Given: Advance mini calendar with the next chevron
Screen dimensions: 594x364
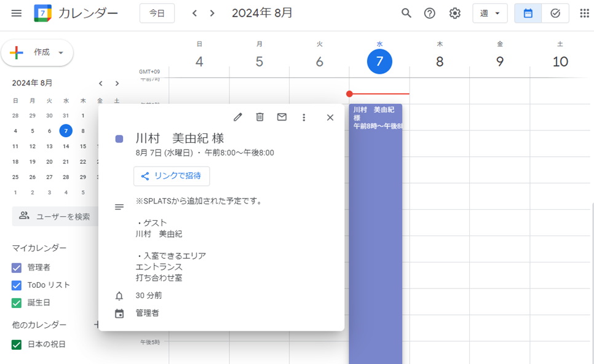Looking at the screenshot, I should coord(117,83).
